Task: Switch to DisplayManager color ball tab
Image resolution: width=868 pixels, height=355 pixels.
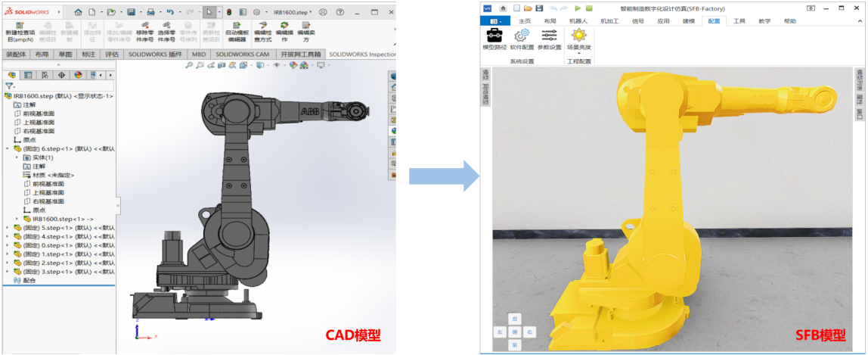Action: [78, 75]
